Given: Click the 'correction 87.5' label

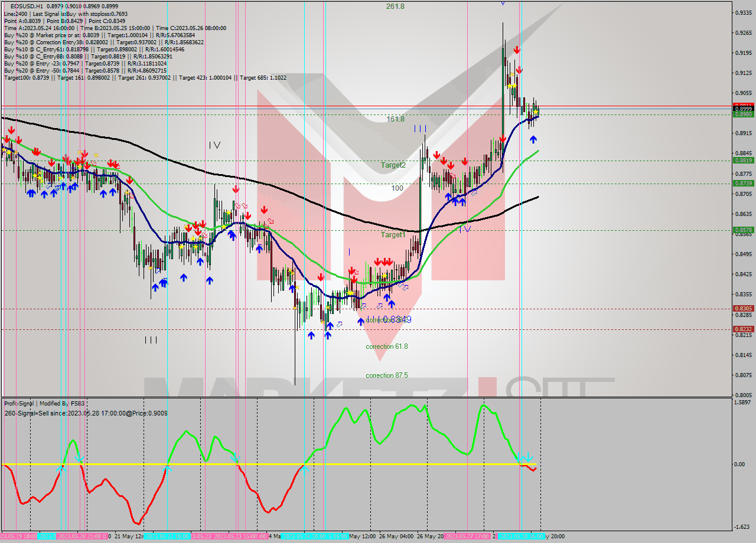Looking at the screenshot, I should coord(386,375).
